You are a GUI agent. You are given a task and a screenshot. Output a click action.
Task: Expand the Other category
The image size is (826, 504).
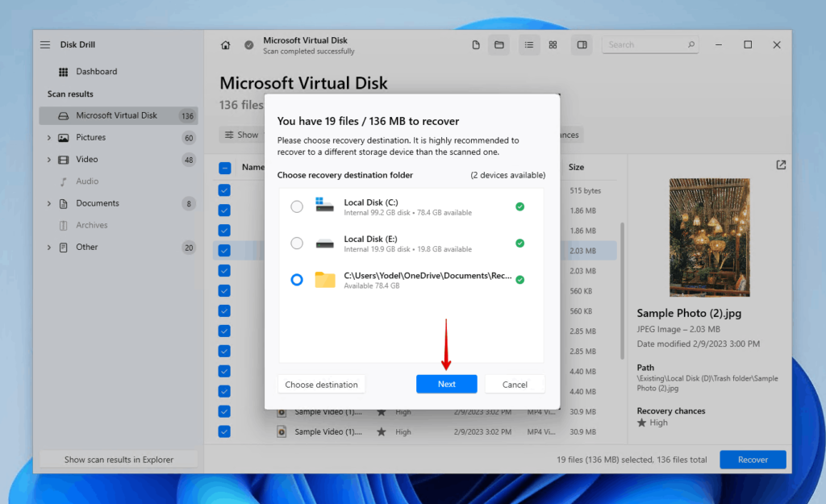[50, 247]
